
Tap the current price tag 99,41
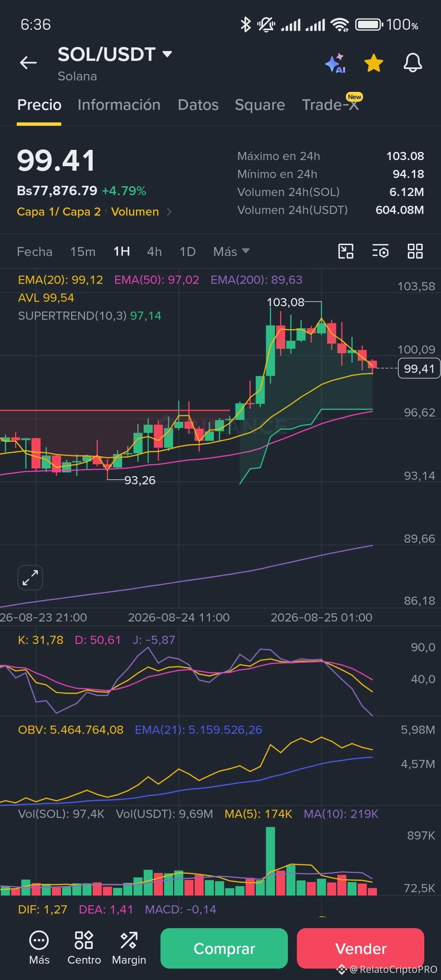(419, 368)
